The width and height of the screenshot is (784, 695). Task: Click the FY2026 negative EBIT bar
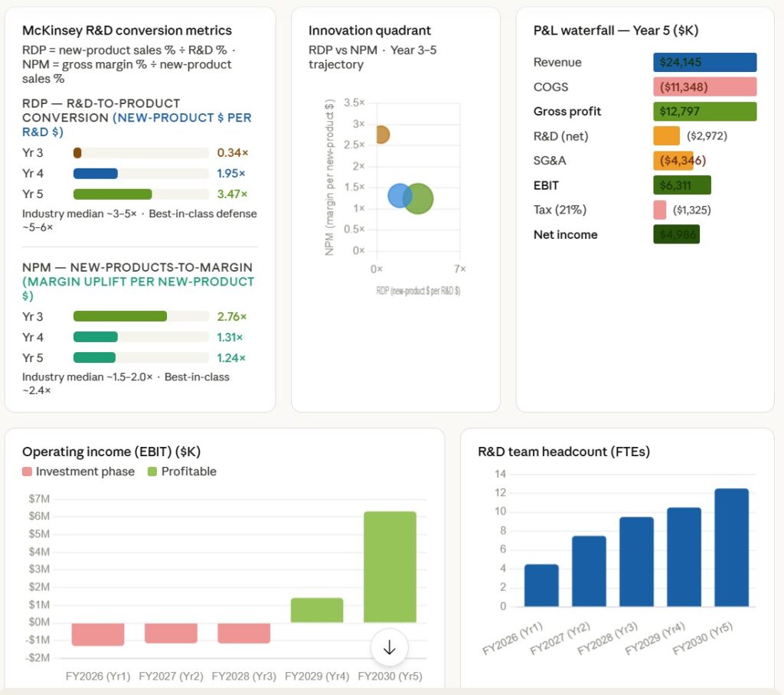98,634
